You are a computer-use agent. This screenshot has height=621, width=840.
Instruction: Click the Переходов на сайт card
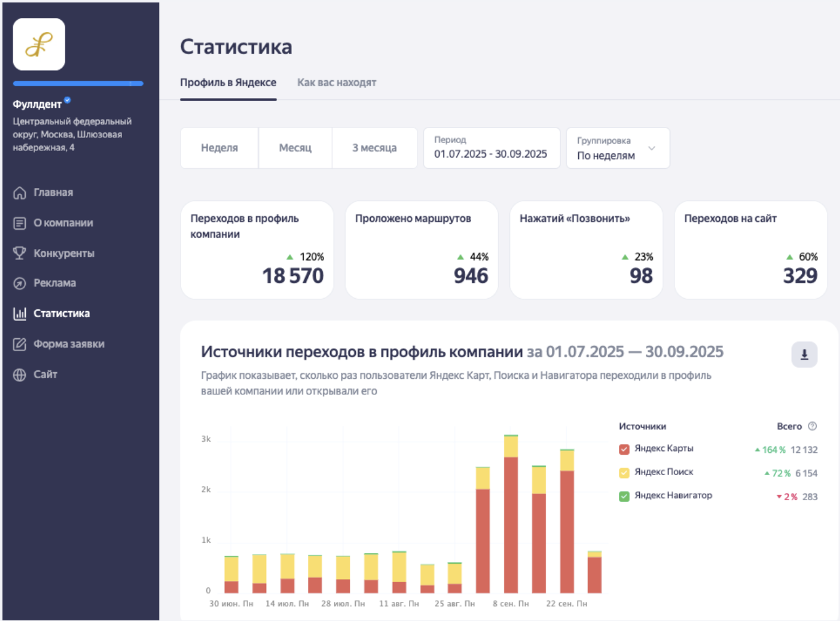pos(751,250)
